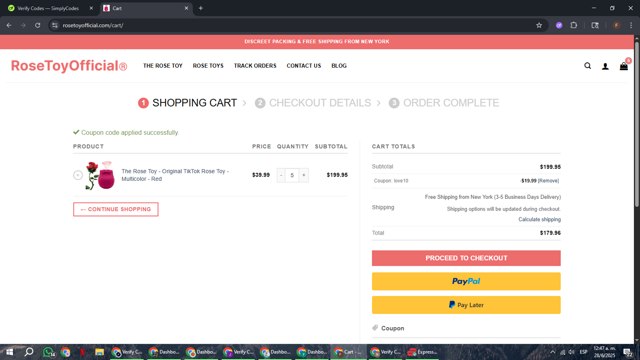Screen dimensions: 640x360
Task: Open the purple SimplyCodes extension icon
Action: 559,25
